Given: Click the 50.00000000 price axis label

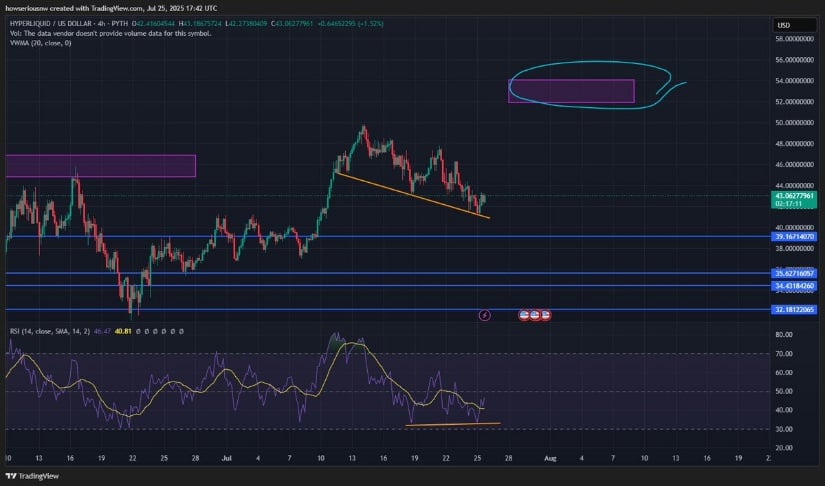Looking at the screenshot, I should 794,123.
